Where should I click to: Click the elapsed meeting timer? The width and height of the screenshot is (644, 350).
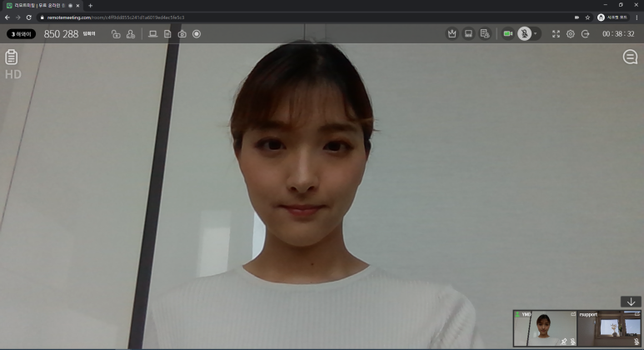tap(618, 34)
